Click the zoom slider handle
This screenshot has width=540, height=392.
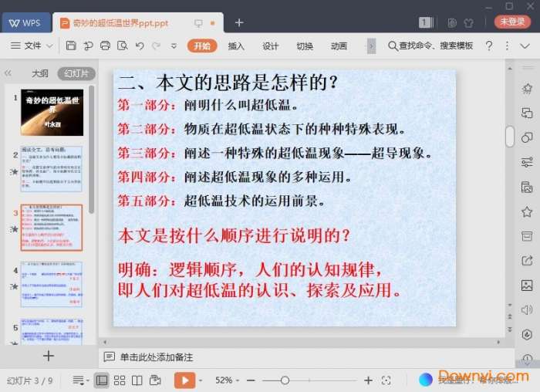[x=285, y=380]
